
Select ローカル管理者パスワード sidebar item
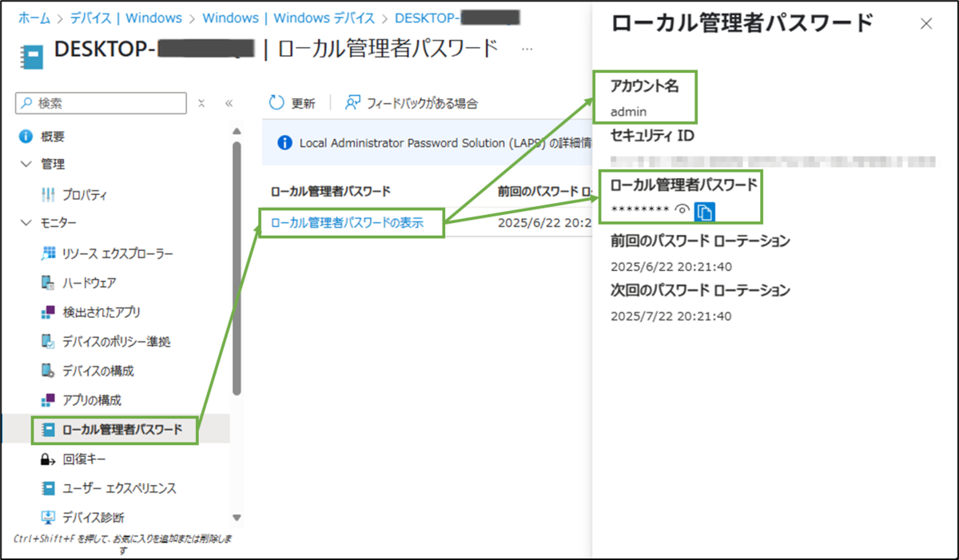coord(122,430)
